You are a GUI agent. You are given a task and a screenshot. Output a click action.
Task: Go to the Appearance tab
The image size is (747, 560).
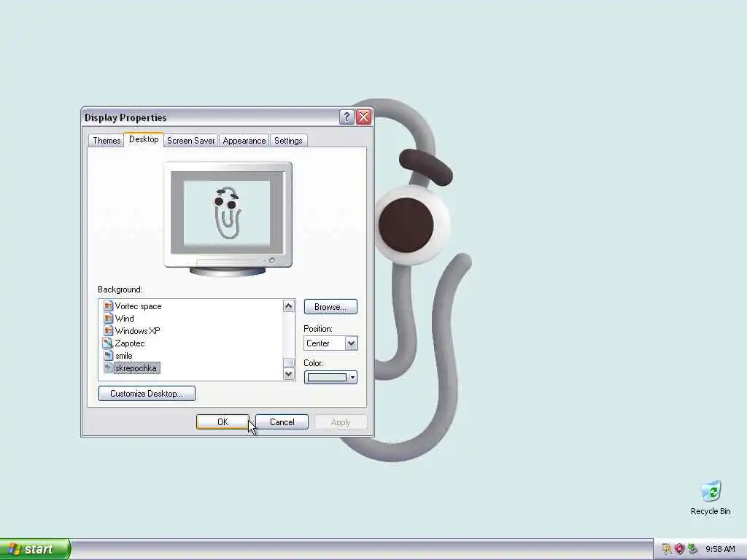pos(244,141)
